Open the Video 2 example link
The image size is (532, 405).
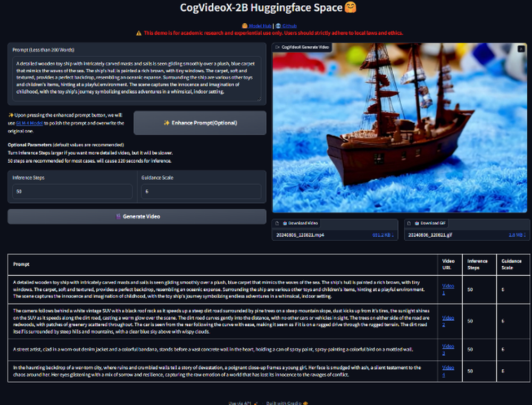448,321
